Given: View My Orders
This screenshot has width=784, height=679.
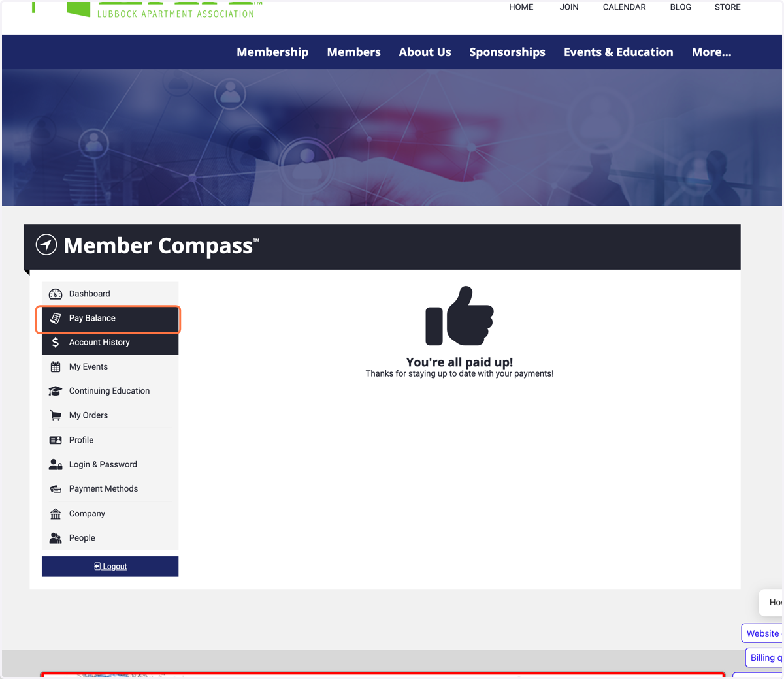Looking at the screenshot, I should (110, 415).
